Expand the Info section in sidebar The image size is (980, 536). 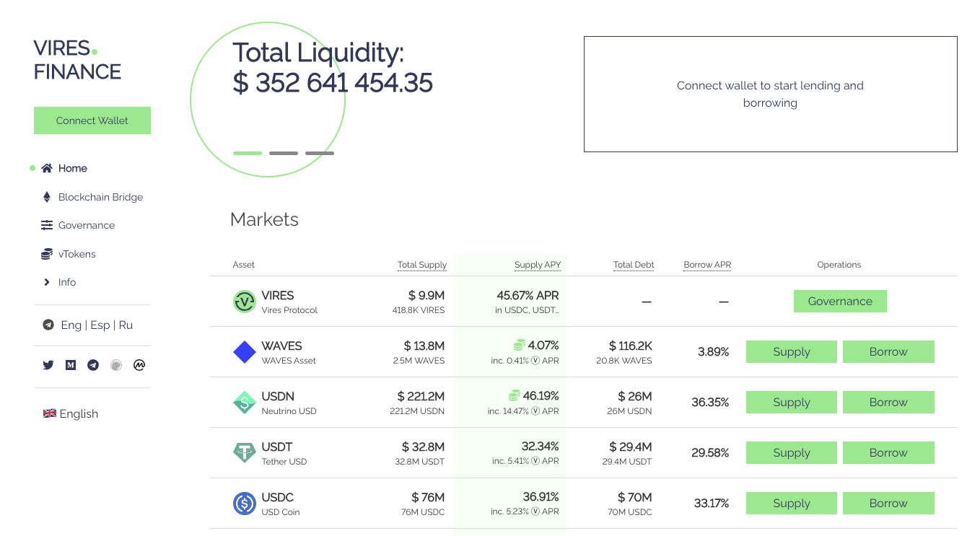(x=46, y=282)
